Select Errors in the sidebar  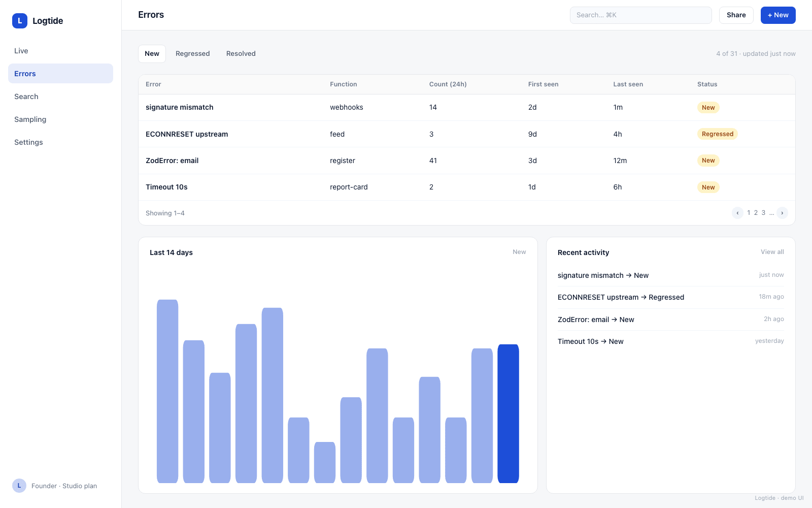point(60,74)
